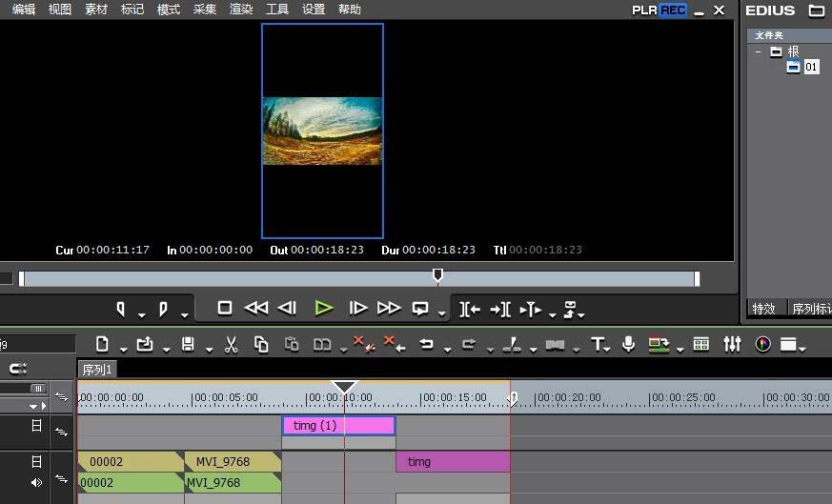Open the Open Project dropdown arrow
This screenshot has height=504, width=832.
click(x=166, y=350)
